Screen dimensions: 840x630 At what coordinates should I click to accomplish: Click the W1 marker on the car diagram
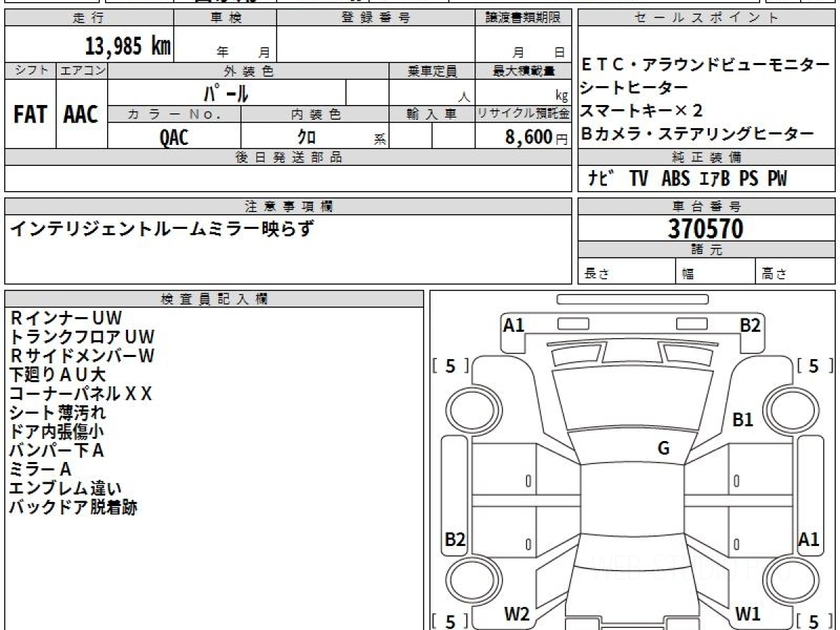point(748,614)
